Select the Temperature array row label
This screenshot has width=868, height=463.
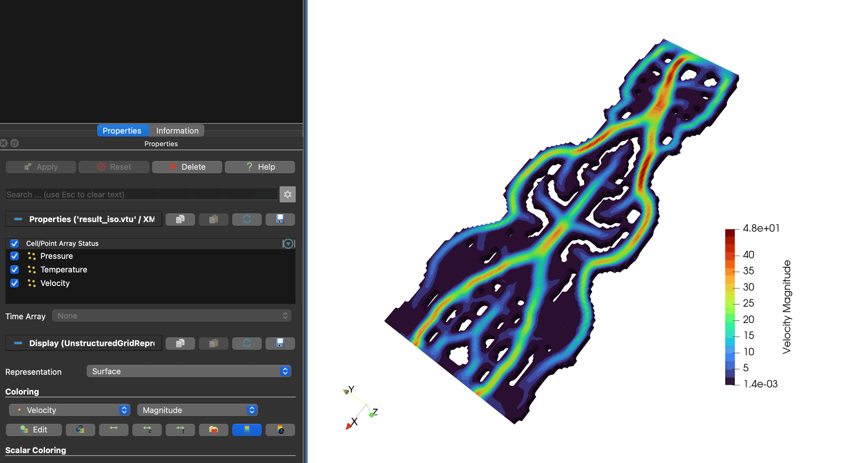click(64, 270)
